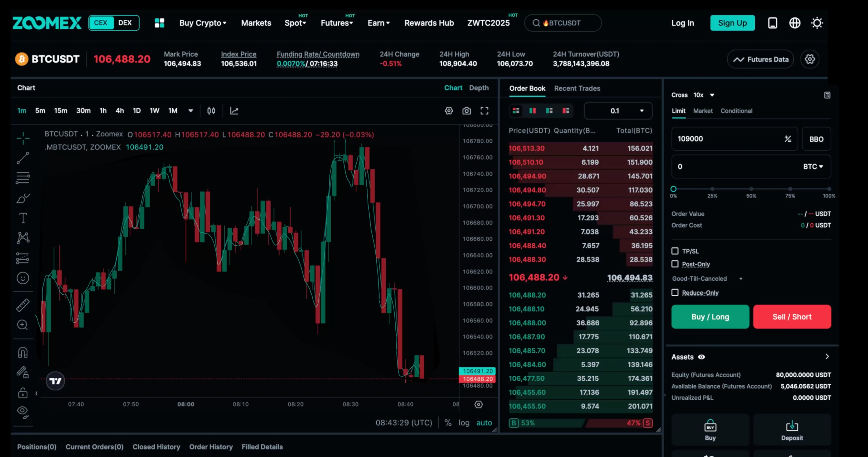868x457 pixels.
Task: Open the chart time zone settings icon
Action: 478,404
